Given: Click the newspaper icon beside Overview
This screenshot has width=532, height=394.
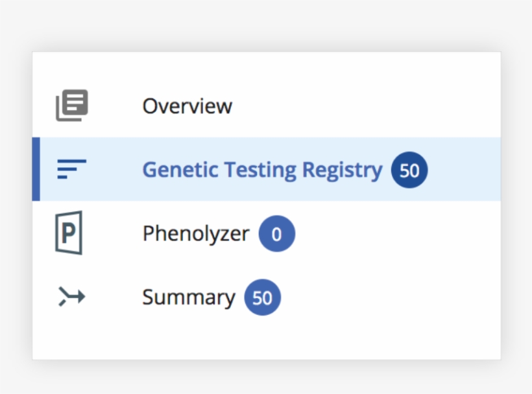Looking at the screenshot, I should (x=71, y=105).
